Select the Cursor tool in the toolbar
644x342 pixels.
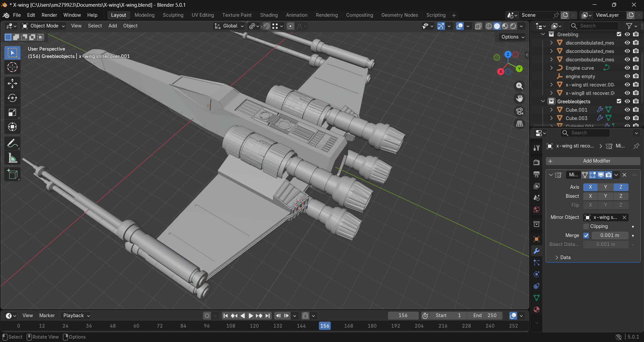12,67
